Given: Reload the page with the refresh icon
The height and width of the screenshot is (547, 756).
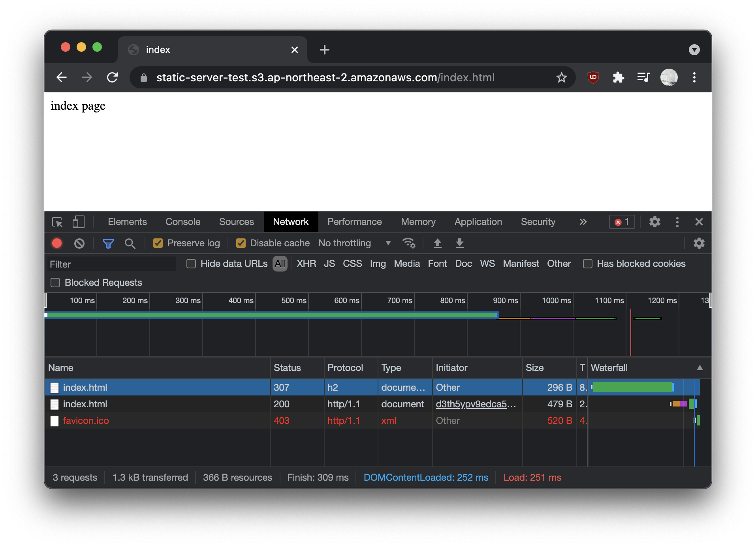Looking at the screenshot, I should (x=113, y=77).
